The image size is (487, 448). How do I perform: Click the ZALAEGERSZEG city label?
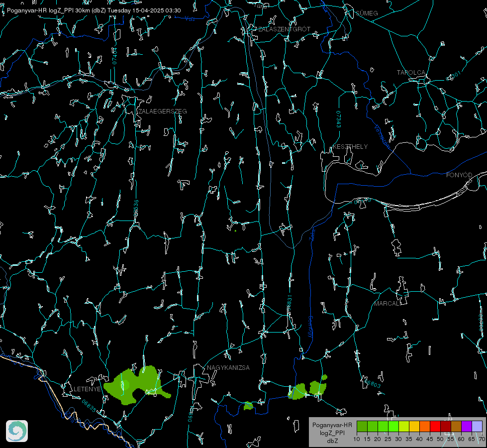tap(163, 112)
